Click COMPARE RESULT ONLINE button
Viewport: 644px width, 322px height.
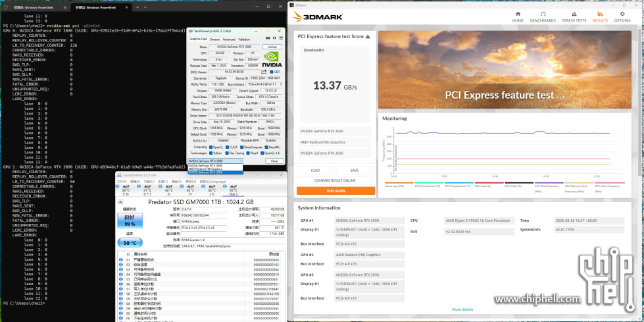pyautogui.click(x=335, y=180)
